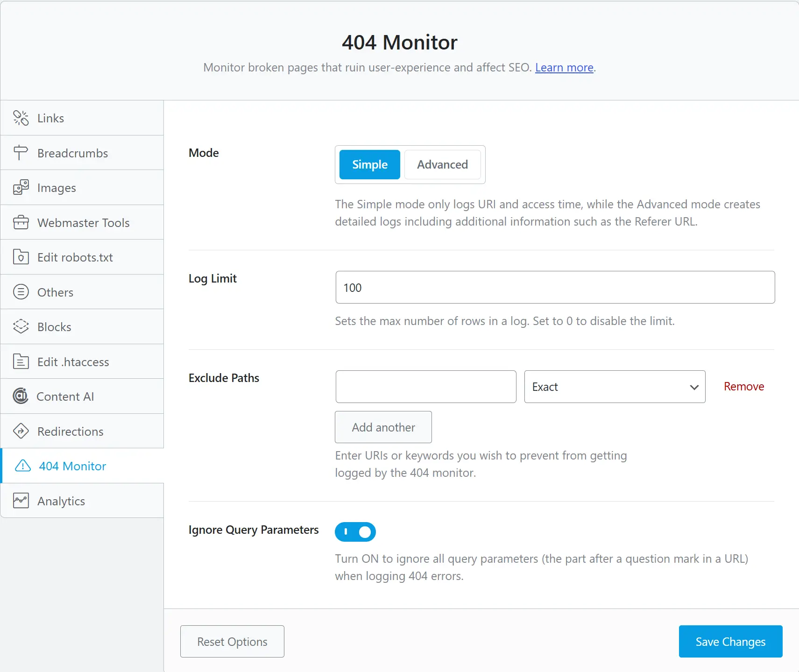Open the Edit robots.txt tab
Image resolution: width=799 pixels, height=672 pixels.
tap(82, 257)
